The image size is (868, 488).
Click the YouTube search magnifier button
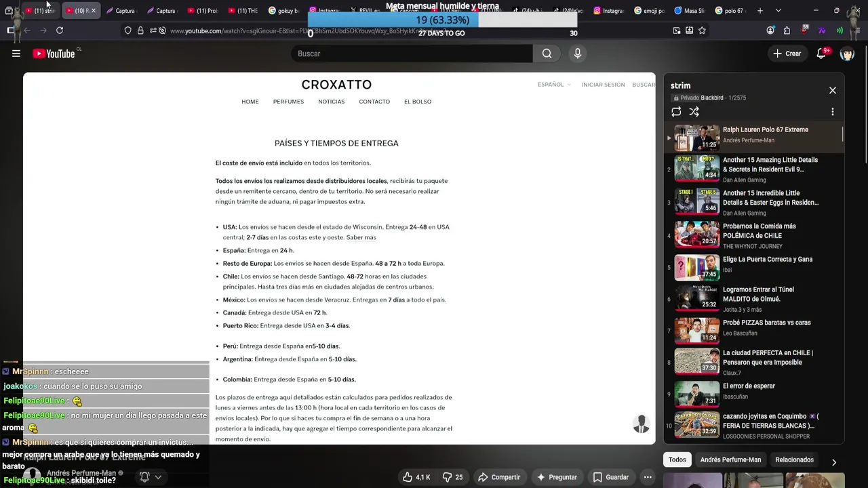(547, 54)
